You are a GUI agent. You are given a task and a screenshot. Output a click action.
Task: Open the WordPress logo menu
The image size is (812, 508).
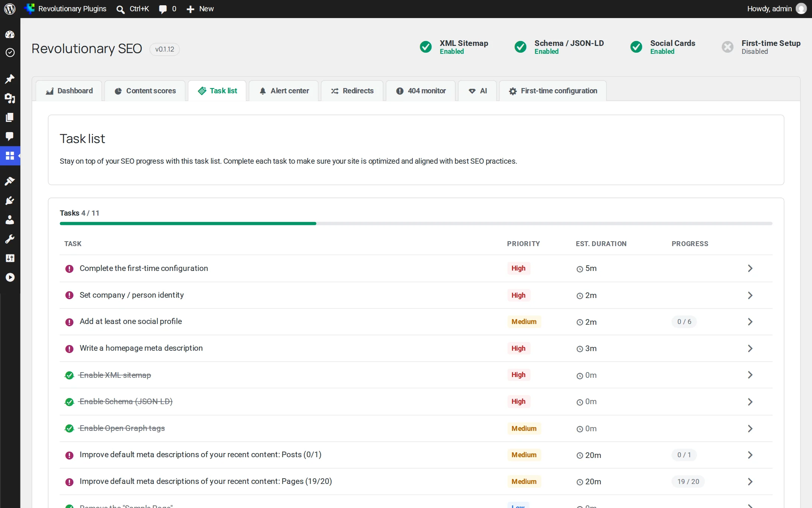pos(10,9)
